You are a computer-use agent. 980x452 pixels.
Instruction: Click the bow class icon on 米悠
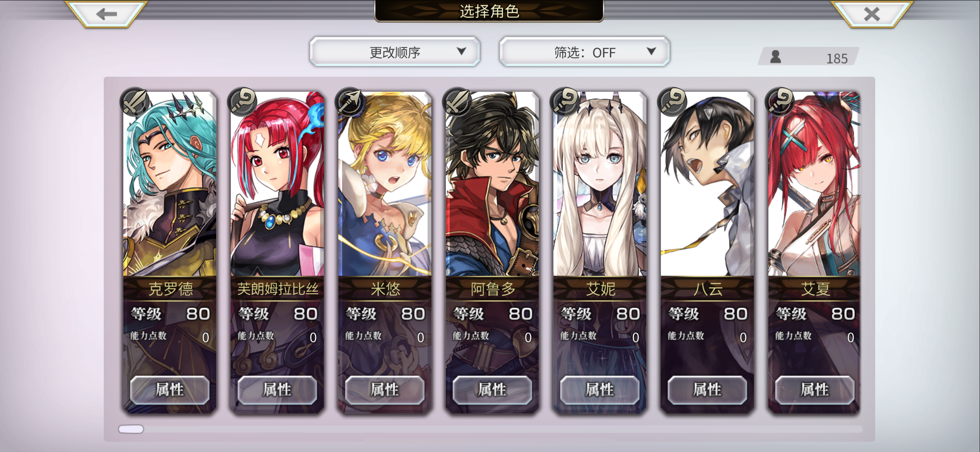[x=349, y=102]
